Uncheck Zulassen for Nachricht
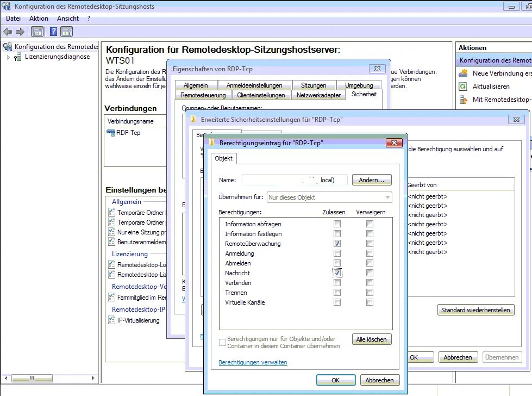 coord(337,273)
